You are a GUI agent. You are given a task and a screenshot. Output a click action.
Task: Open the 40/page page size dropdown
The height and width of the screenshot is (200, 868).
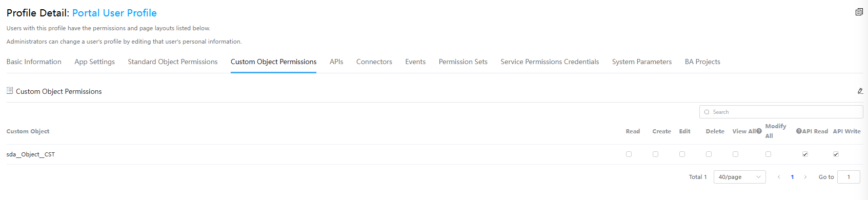(x=739, y=177)
